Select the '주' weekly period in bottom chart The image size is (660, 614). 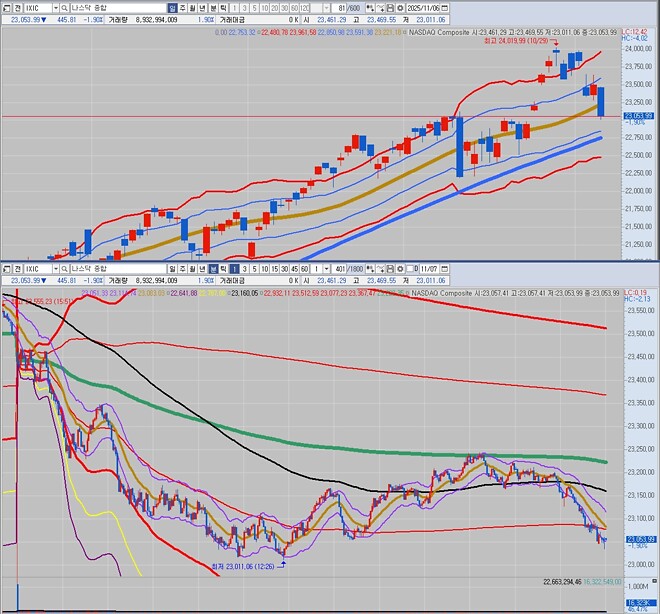[183, 269]
